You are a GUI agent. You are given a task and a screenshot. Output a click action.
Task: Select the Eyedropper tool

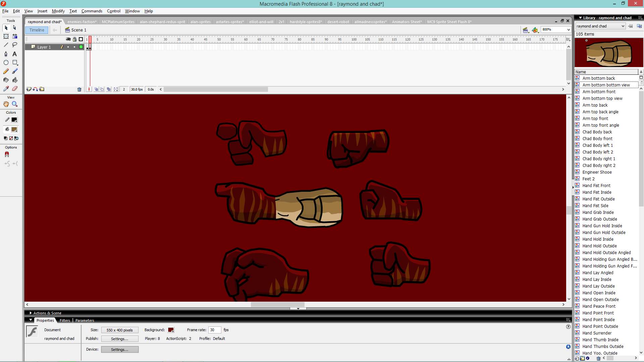click(x=6, y=88)
